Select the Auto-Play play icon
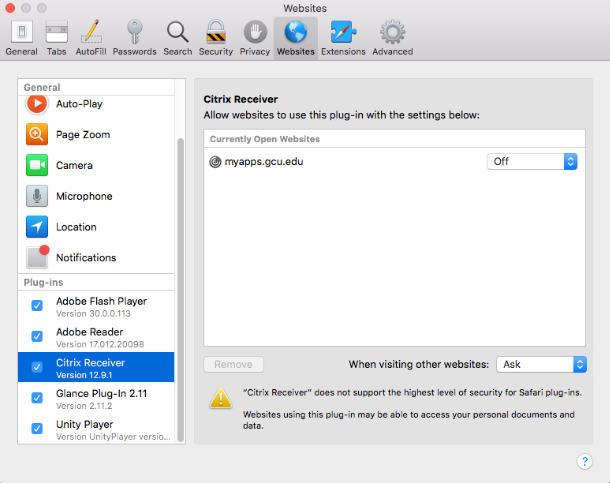This screenshot has width=610, height=483. point(37,104)
